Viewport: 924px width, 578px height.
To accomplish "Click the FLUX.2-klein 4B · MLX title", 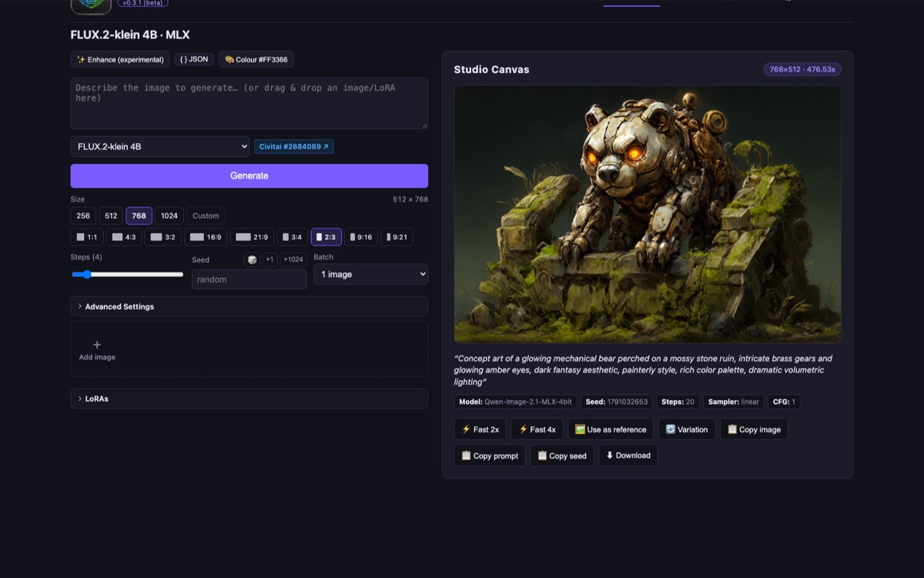I will pyautogui.click(x=130, y=35).
